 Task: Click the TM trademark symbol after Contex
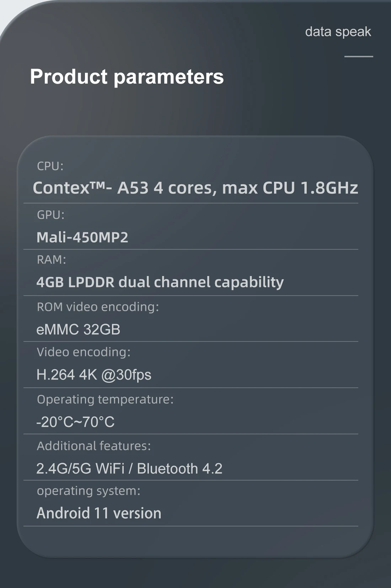98,185
